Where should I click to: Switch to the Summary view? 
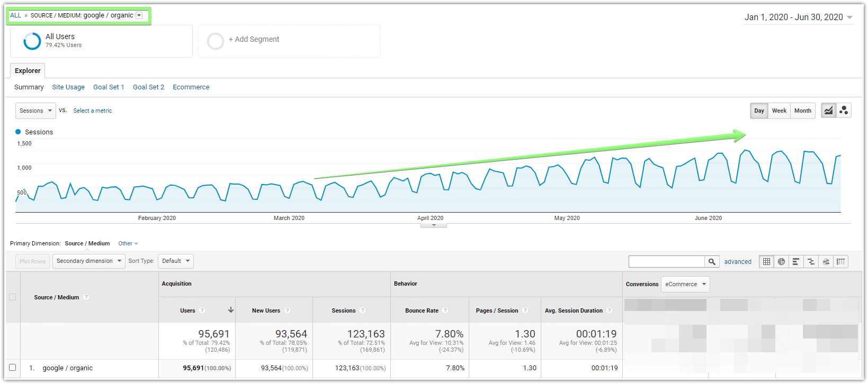(x=29, y=87)
